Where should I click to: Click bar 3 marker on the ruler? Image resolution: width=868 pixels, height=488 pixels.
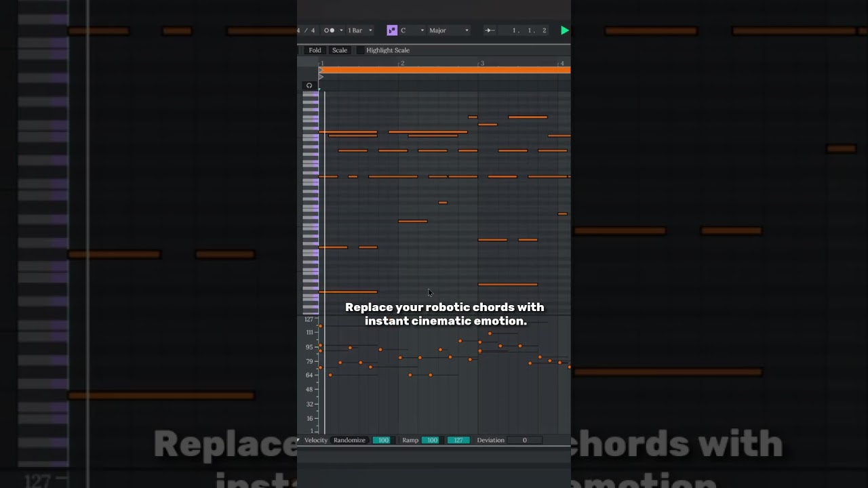pyautogui.click(x=481, y=63)
